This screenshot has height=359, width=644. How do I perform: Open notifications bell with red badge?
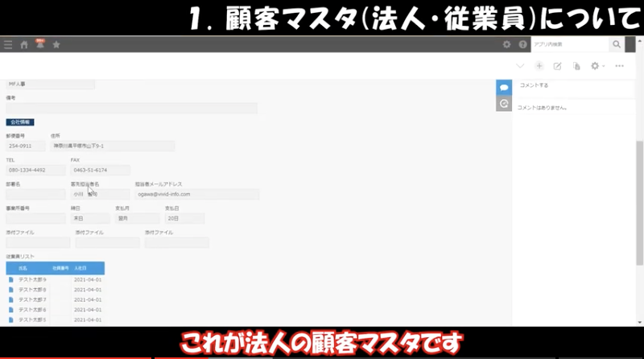point(39,44)
